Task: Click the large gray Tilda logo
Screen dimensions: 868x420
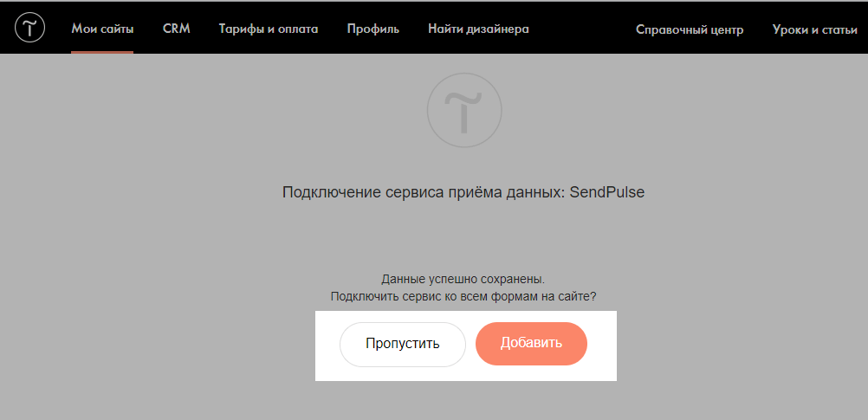Action: pos(464,110)
